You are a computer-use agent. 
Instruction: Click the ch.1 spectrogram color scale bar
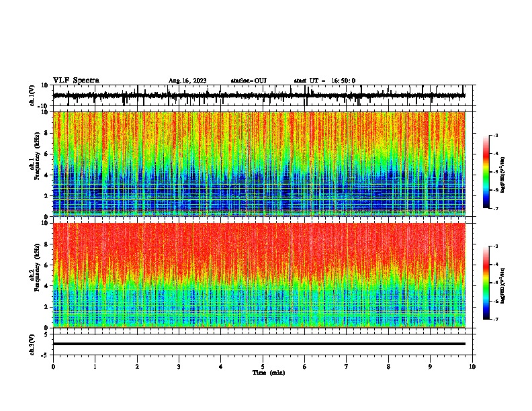point(486,172)
